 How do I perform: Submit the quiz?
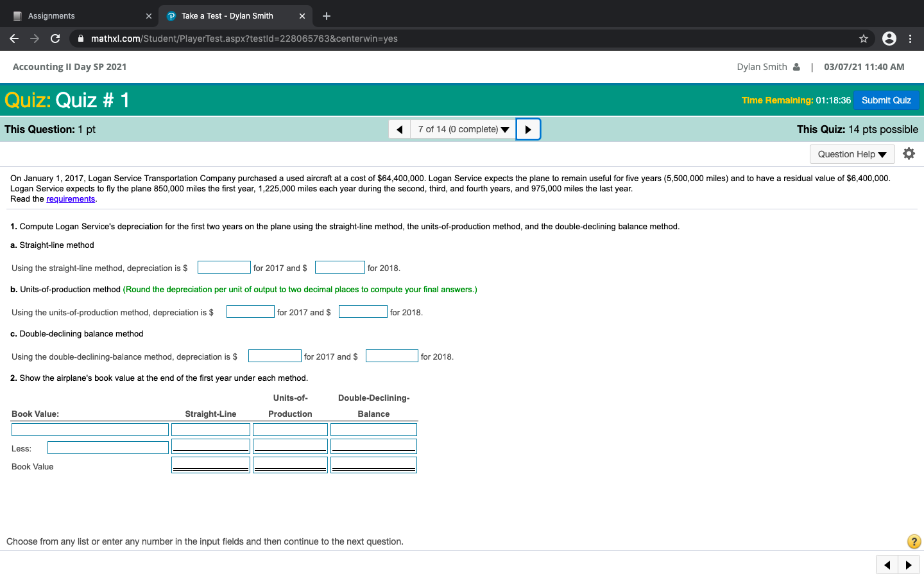pos(886,100)
